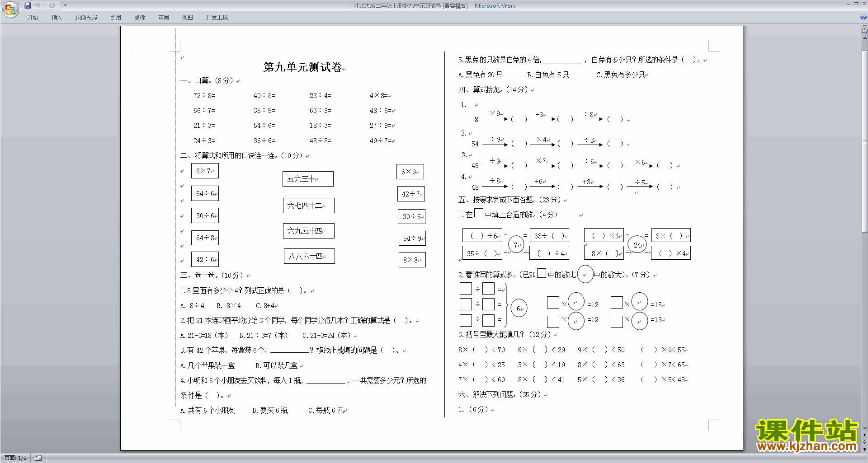
Task: Open the 开发工具 ribbon tab
Action: point(217,17)
